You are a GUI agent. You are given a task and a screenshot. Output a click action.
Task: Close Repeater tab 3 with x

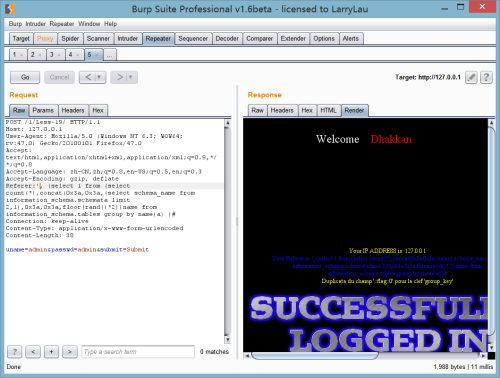[59, 55]
